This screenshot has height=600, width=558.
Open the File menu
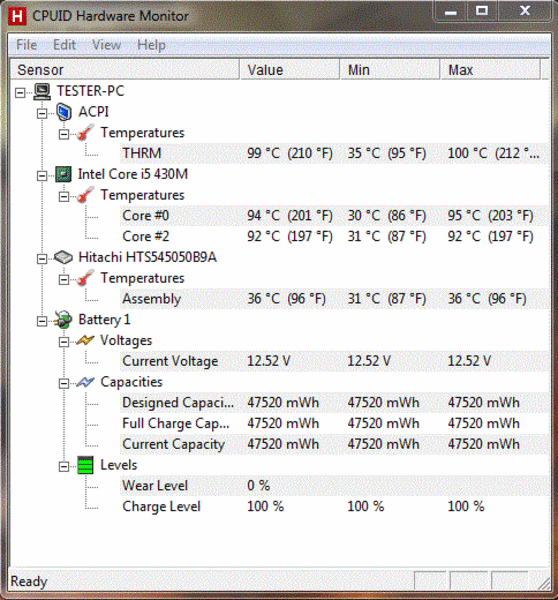[x=27, y=45]
